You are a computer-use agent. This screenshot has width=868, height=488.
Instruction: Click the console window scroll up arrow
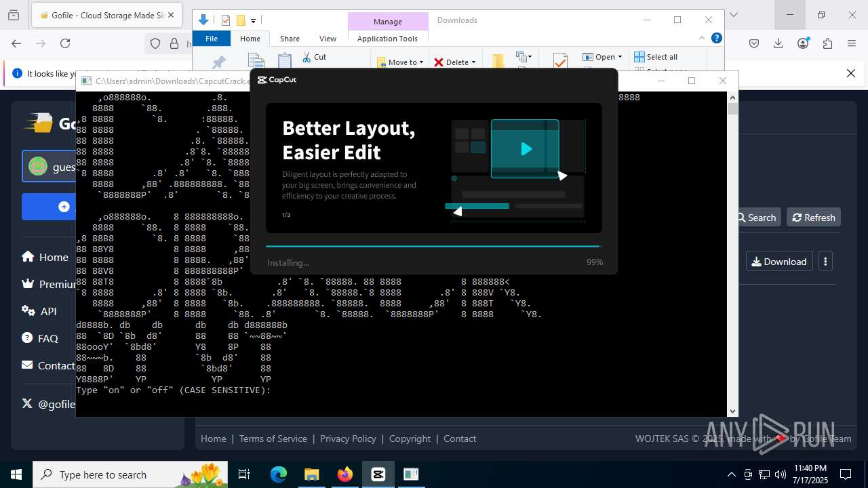click(732, 97)
